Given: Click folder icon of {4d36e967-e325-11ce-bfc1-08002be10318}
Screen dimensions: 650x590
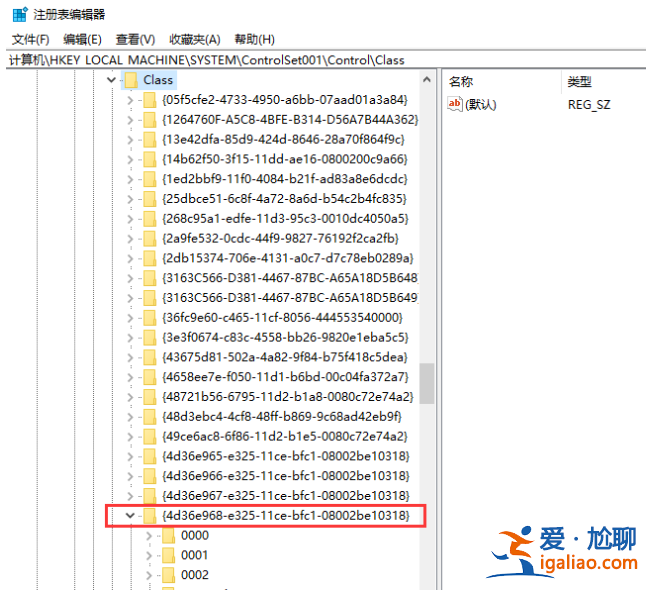Looking at the screenshot, I should click(149, 496).
